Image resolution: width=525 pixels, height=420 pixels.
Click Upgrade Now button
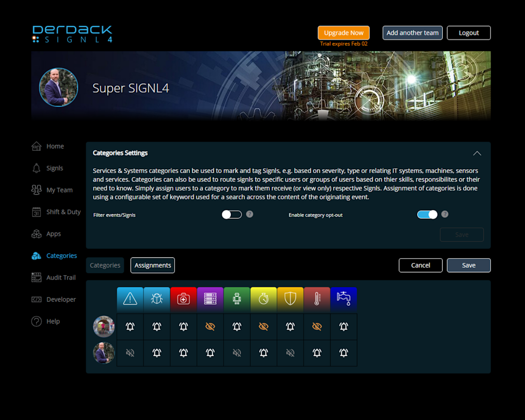click(344, 33)
